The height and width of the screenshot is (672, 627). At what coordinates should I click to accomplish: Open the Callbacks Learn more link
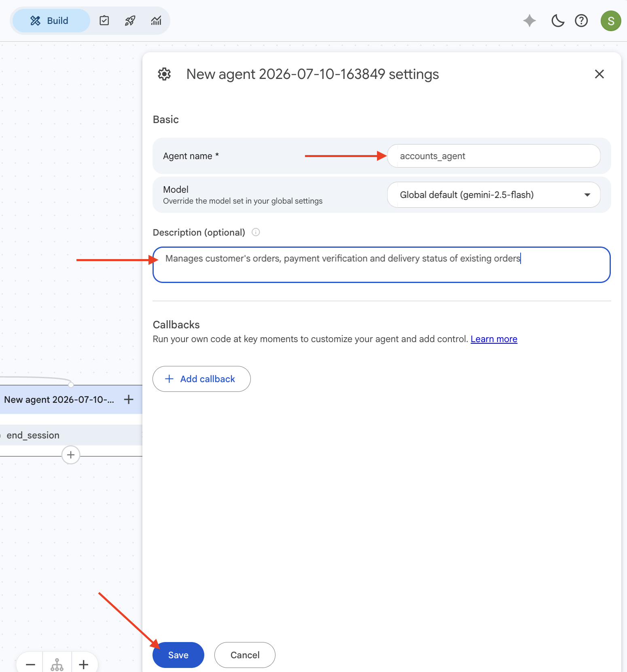(494, 339)
